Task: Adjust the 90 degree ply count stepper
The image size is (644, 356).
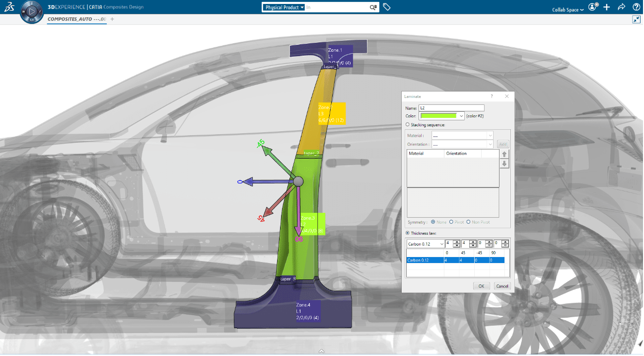Action: coord(505,244)
